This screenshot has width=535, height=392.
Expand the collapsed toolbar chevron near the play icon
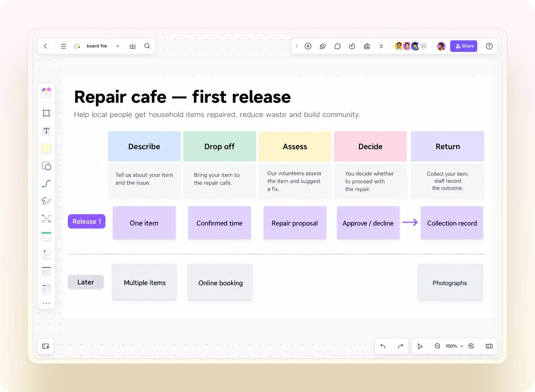tap(296, 46)
